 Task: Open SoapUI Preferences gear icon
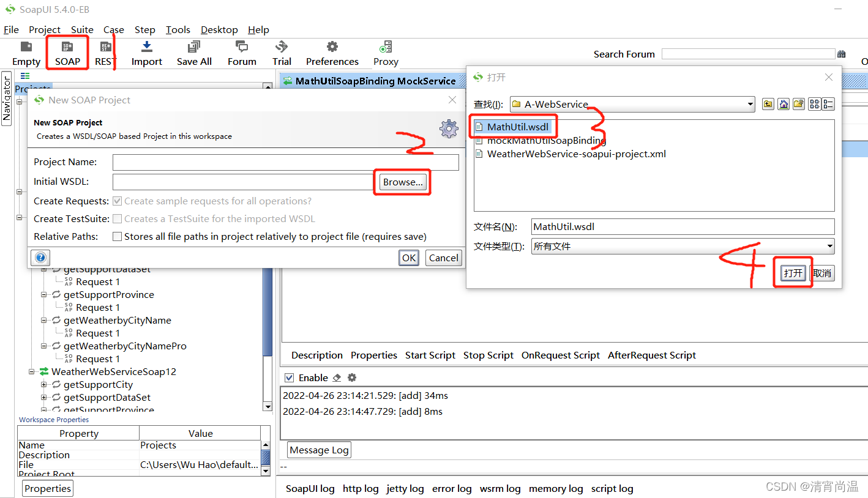pos(332,49)
